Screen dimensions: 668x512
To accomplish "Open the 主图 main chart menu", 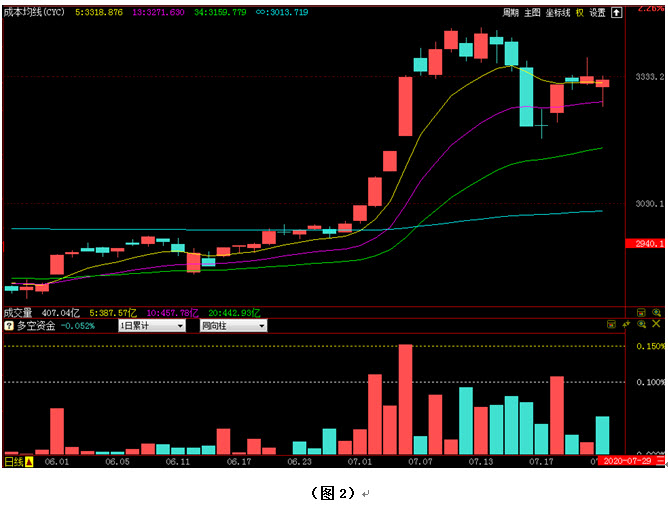I will coord(532,13).
